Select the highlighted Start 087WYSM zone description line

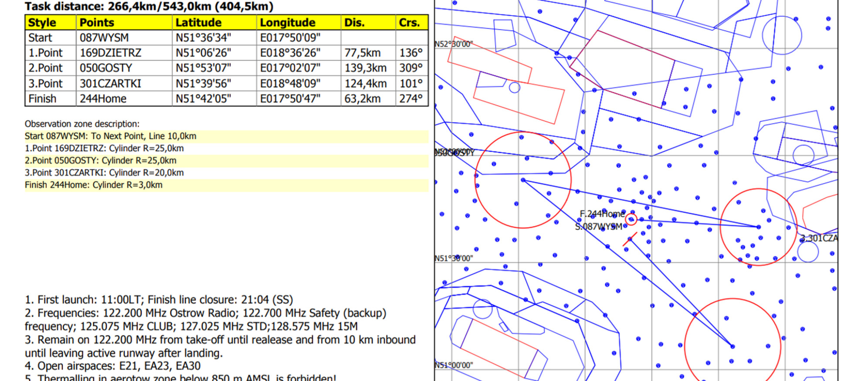pos(111,136)
